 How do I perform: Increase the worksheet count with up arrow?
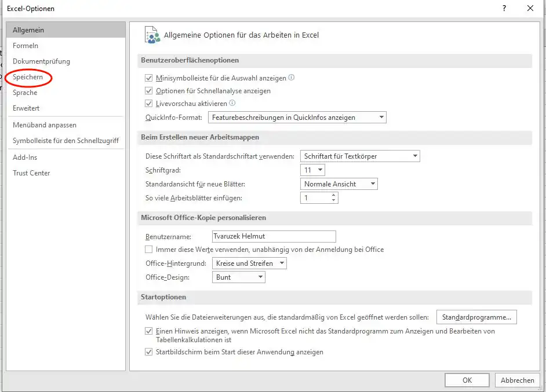click(333, 195)
